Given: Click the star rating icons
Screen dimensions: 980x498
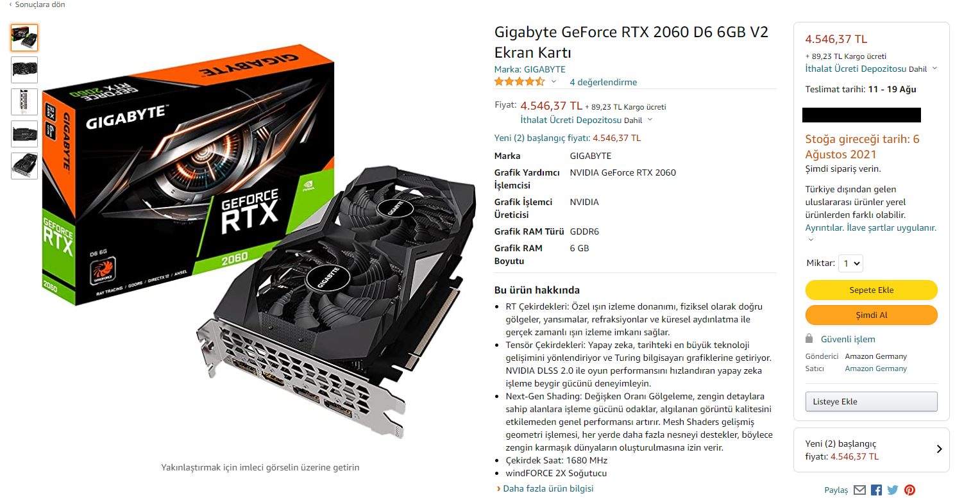Looking at the screenshot, I should (x=520, y=82).
